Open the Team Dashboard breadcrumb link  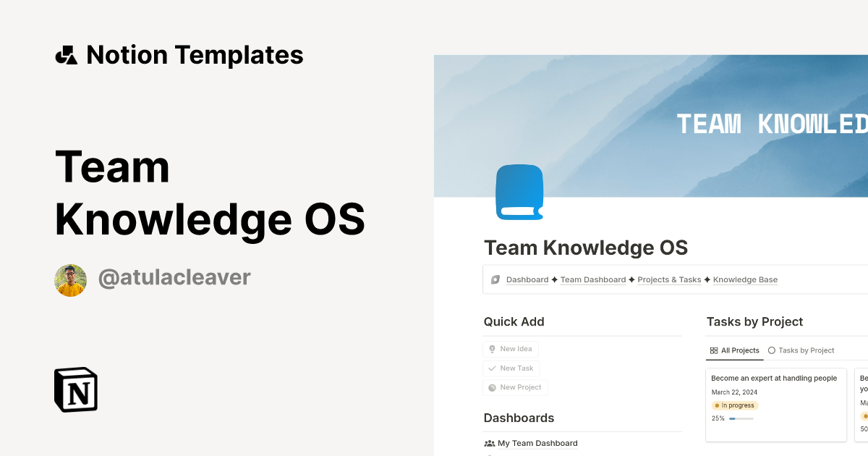593,279
